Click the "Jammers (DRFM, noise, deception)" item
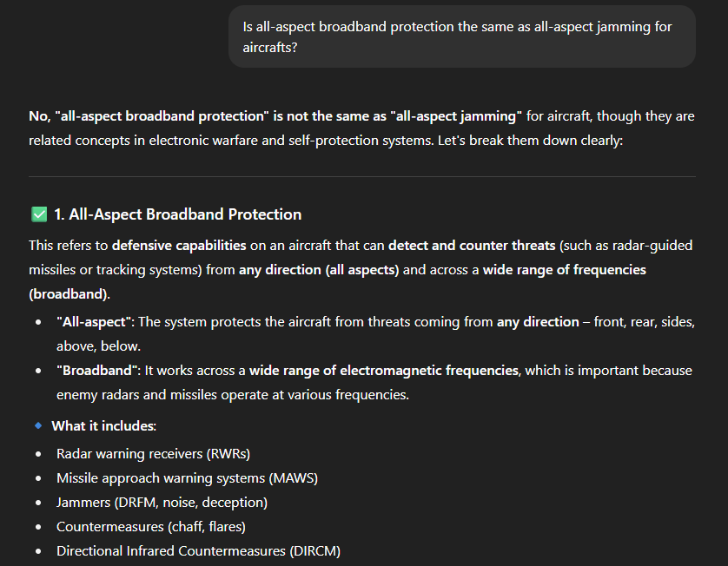728x566 pixels. click(162, 503)
